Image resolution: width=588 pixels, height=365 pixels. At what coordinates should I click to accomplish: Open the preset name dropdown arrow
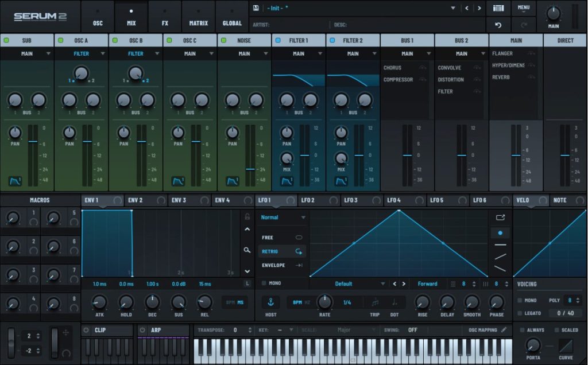(452, 8)
